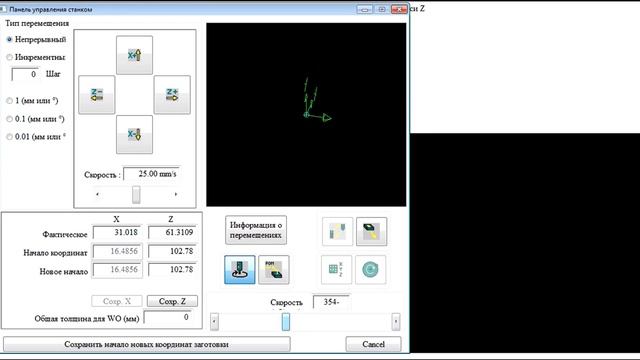
Task: Click the highlighted blue tool rotation icon
Action: [x=240, y=270]
